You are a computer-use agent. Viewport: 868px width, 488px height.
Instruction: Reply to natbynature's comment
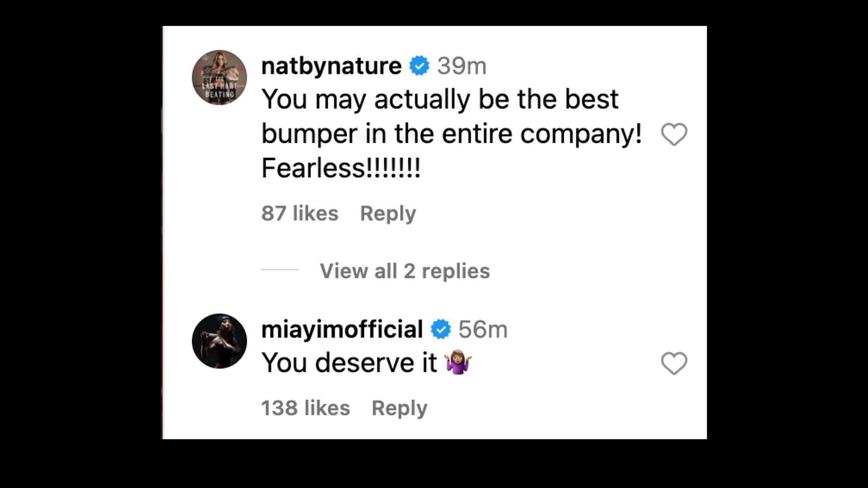coord(388,213)
